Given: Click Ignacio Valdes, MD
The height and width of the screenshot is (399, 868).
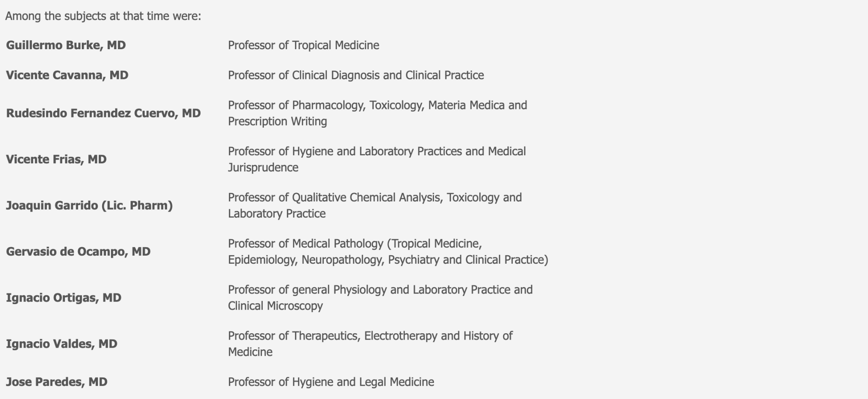Looking at the screenshot, I should coord(61,344).
